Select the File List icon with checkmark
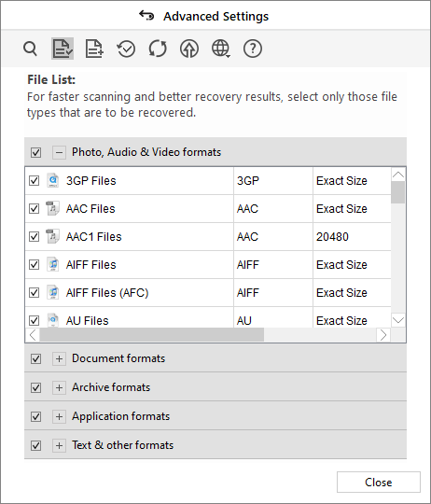The height and width of the screenshot is (504, 431). point(63,49)
